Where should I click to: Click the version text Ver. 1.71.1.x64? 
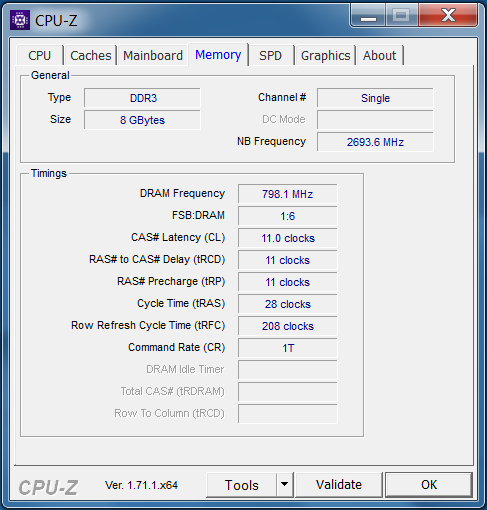pyautogui.click(x=141, y=485)
